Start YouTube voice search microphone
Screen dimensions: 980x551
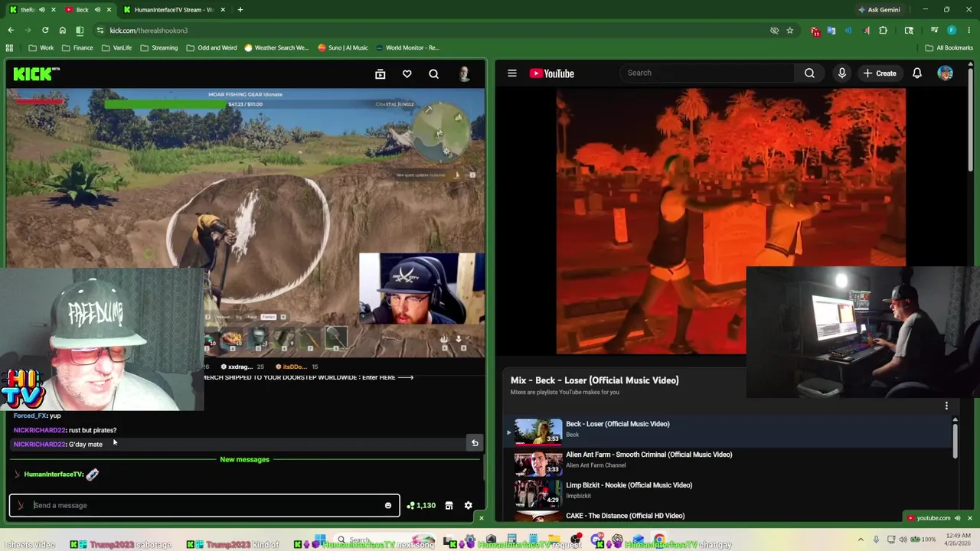click(842, 73)
